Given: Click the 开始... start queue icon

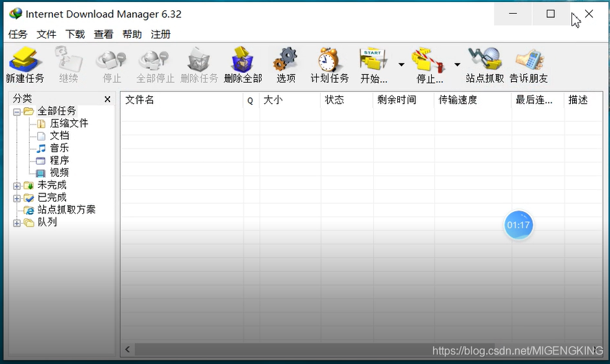Looking at the screenshot, I should click(373, 65).
